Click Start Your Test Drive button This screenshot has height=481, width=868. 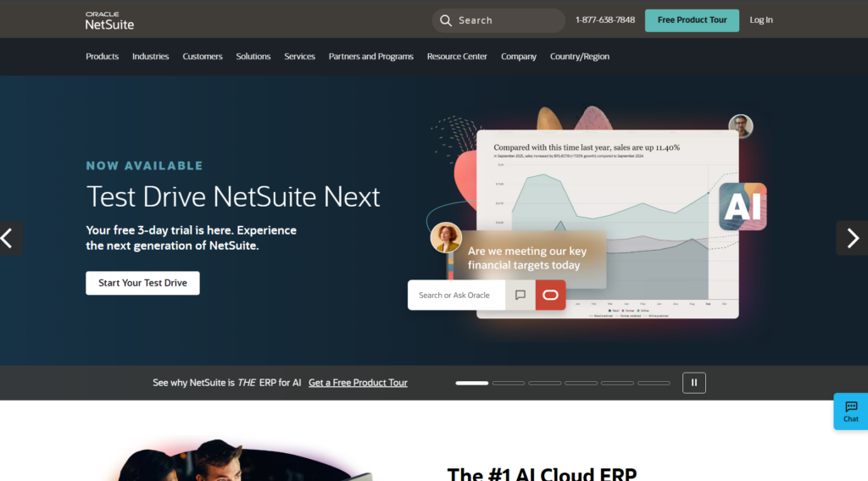pyautogui.click(x=142, y=283)
